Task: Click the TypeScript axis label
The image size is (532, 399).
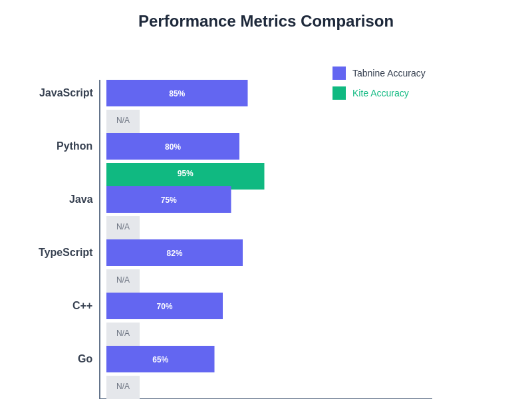Action: pos(65,253)
